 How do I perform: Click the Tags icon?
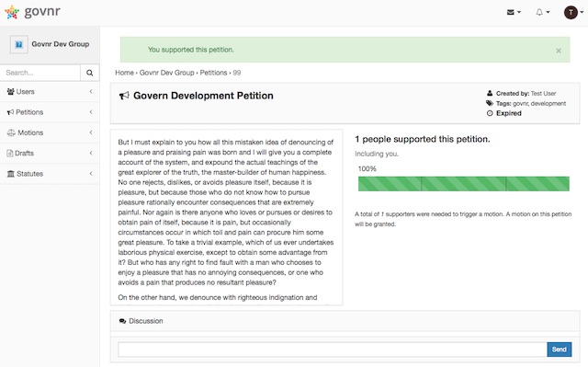click(490, 103)
